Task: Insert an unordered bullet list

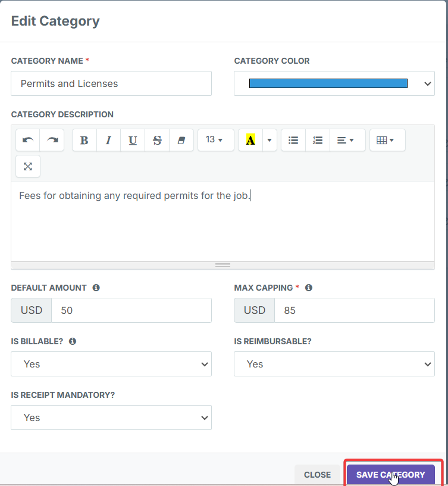Action: pos(293,140)
